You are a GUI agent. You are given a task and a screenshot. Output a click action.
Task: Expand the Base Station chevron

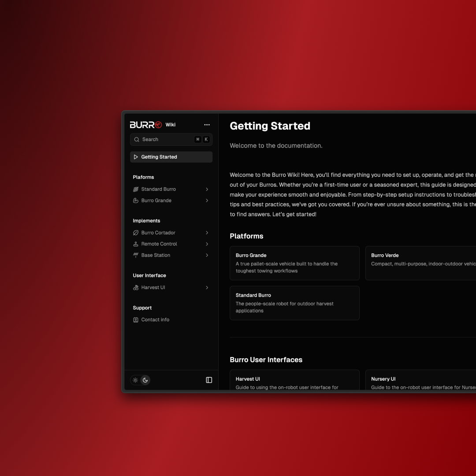tap(207, 255)
